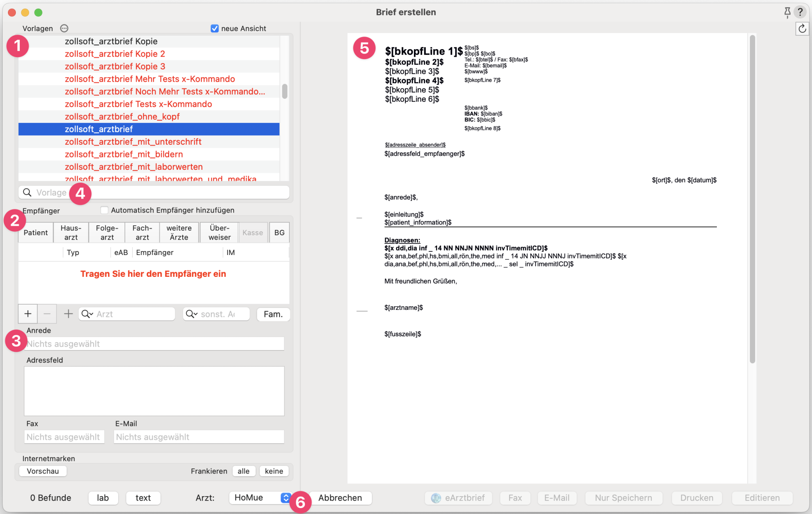This screenshot has width=812, height=514.
Task: Open the Vorlagen options ellipsis icon
Action: tap(64, 28)
